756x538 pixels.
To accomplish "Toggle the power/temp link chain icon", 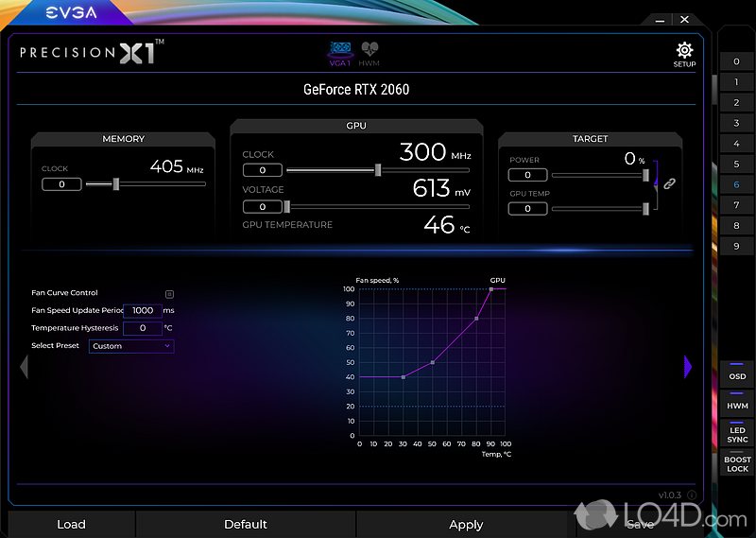I will click(669, 183).
